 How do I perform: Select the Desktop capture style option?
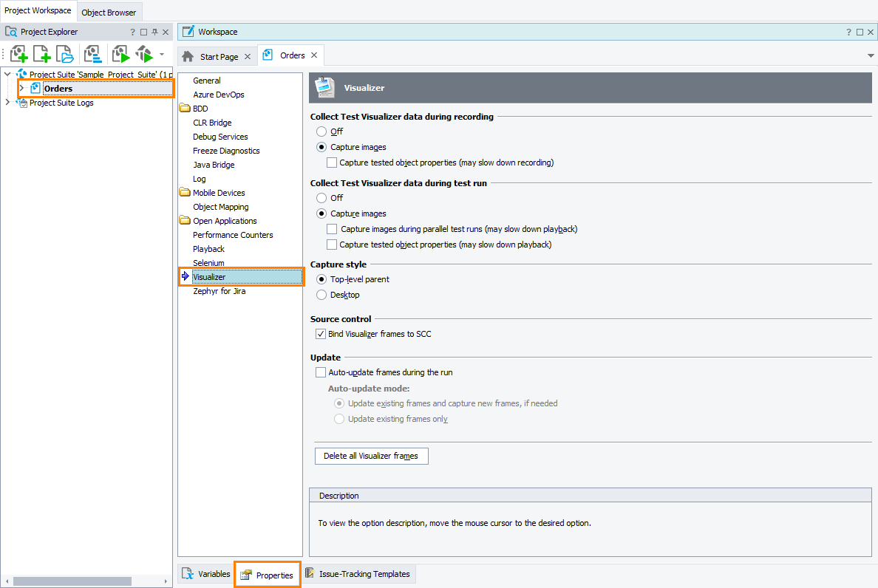(321, 294)
